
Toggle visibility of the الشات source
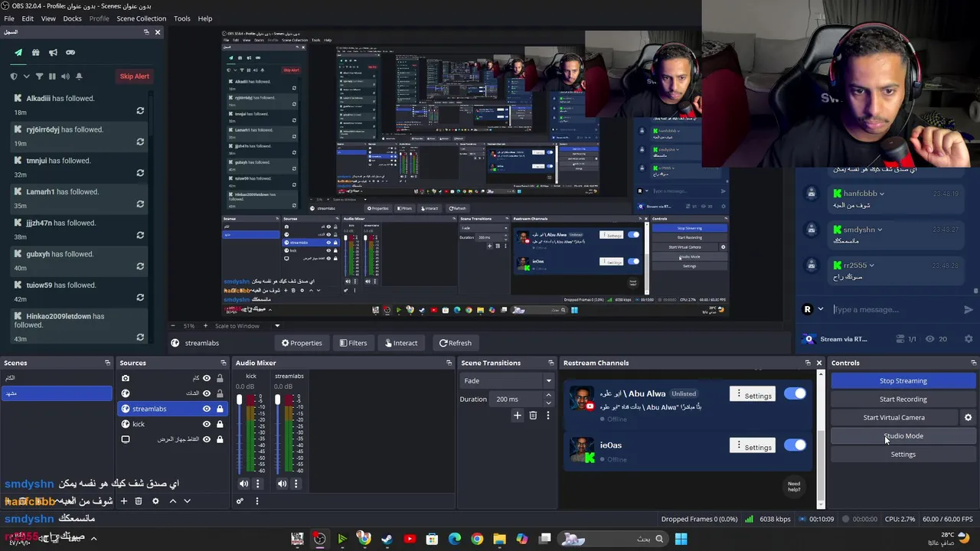pos(206,393)
